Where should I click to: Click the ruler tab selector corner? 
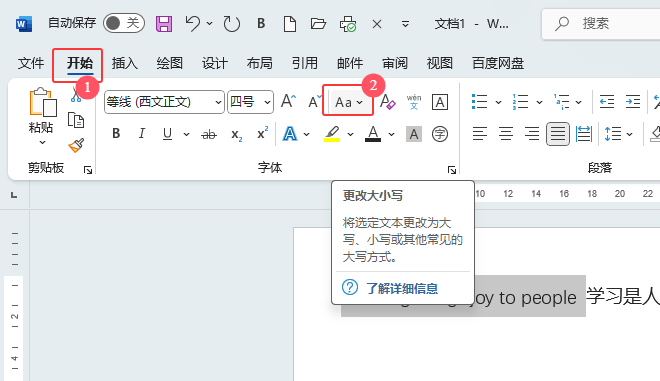14,195
